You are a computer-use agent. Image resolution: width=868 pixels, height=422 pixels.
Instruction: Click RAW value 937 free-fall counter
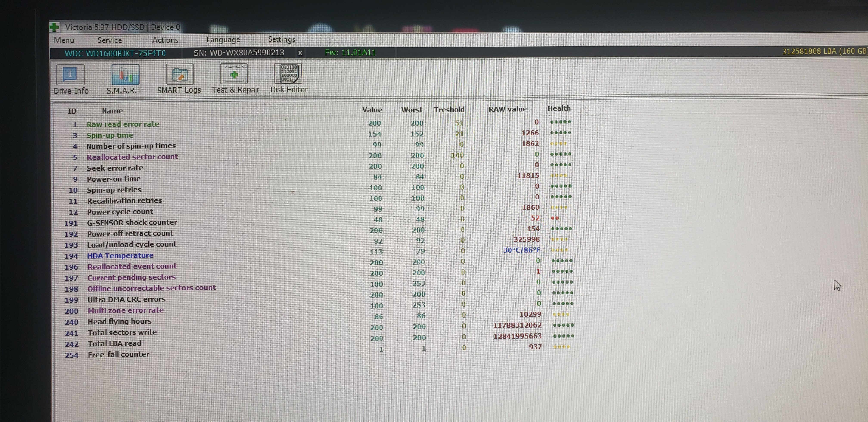click(535, 347)
